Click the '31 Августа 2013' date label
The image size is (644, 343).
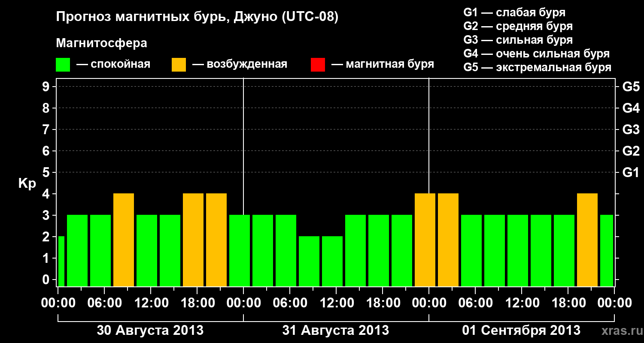click(336, 331)
